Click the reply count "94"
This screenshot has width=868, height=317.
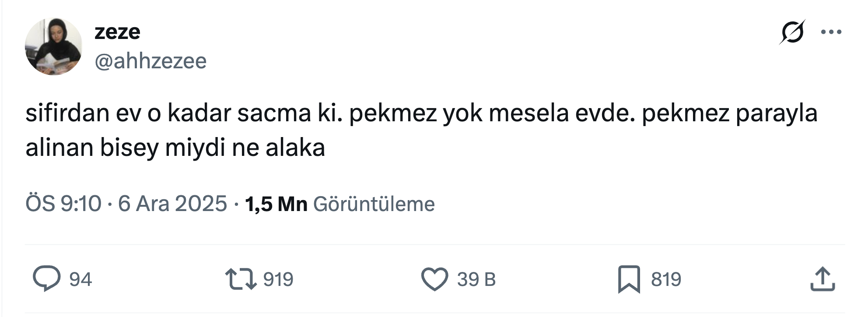coord(80,279)
